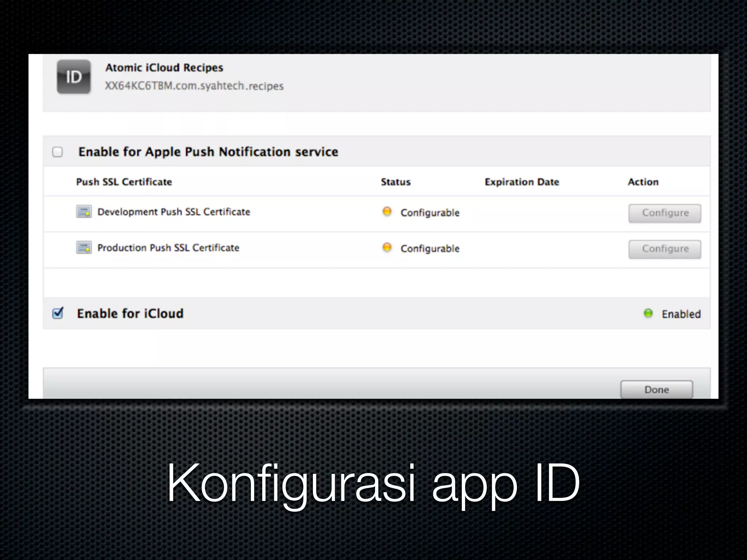Click the Push SSL Certificate column header
This screenshot has width=747, height=560.
[x=124, y=182]
